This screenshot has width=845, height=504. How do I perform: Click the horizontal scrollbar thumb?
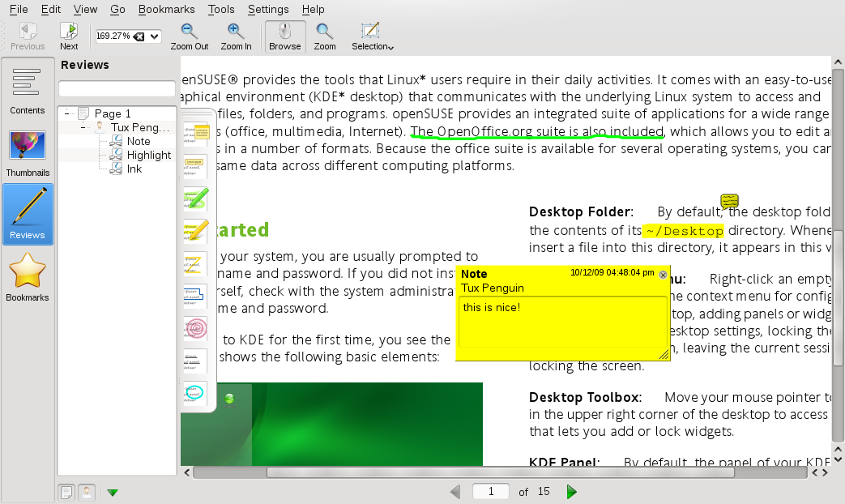(x=500, y=472)
